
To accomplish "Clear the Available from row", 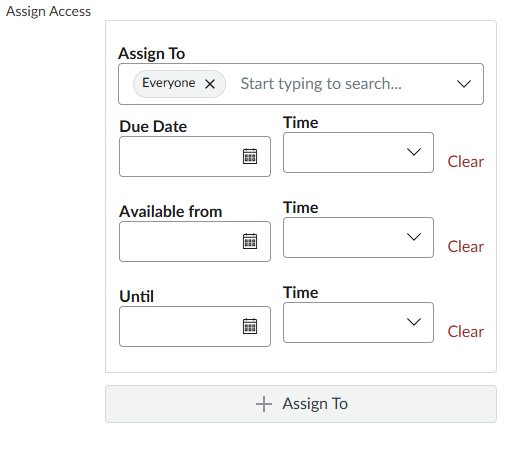I will click(x=466, y=247).
